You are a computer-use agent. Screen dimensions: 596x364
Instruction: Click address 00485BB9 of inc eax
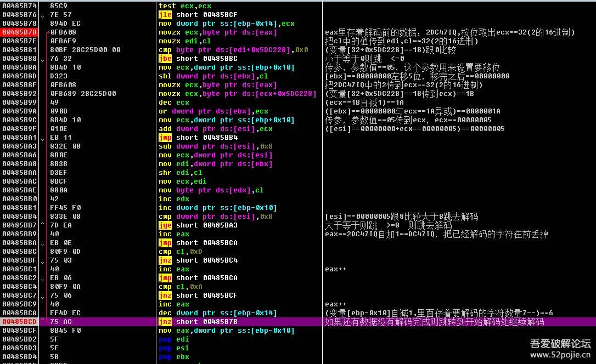[19, 234]
